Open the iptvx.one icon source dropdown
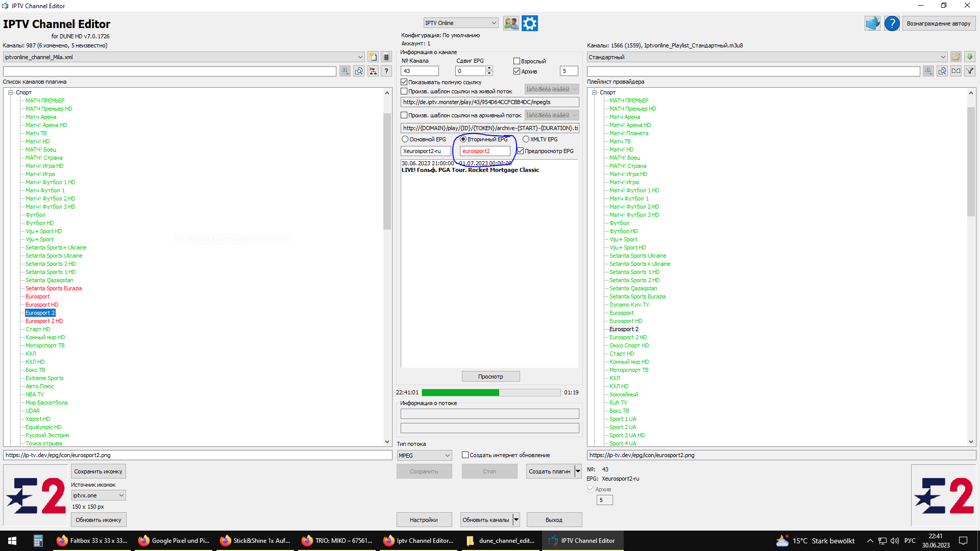 pyautogui.click(x=99, y=495)
